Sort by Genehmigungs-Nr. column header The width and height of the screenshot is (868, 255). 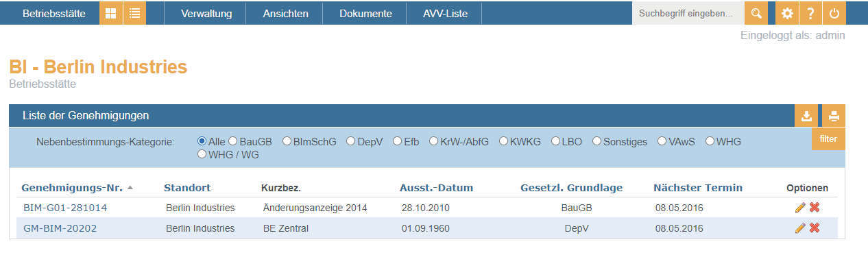pos(72,188)
